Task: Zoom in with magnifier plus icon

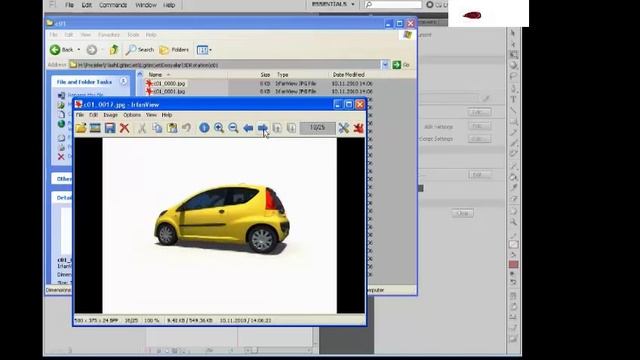Action: point(219,128)
